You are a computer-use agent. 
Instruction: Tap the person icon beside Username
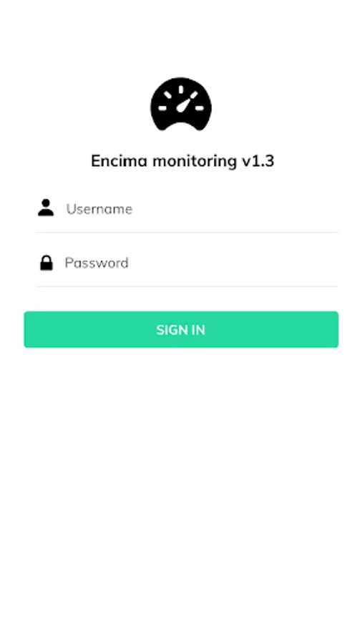(x=46, y=208)
